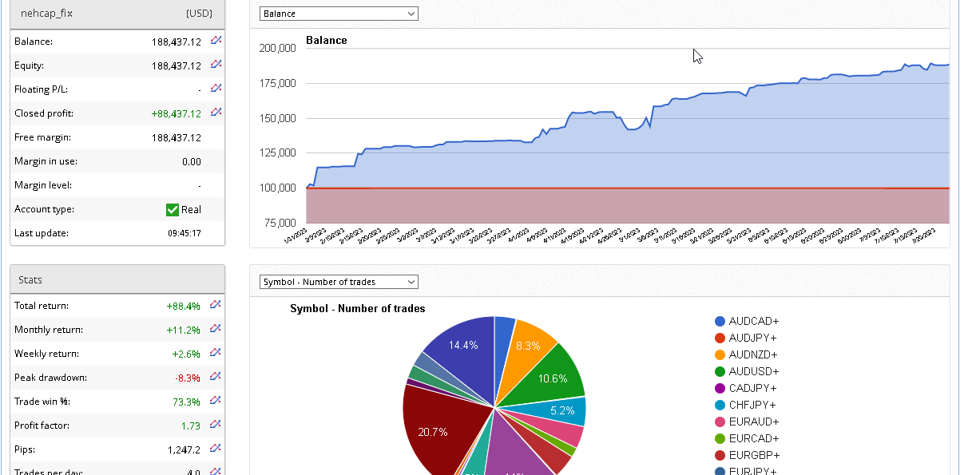Click the orange AUDNZD+ legend color dot
The image size is (980, 475).
tap(720, 354)
